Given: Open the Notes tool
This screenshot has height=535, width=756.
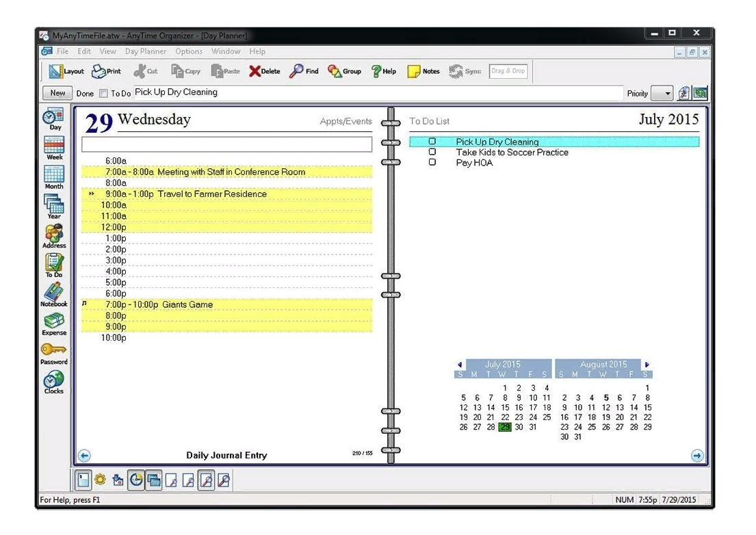Looking at the screenshot, I should tap(423, 71).
